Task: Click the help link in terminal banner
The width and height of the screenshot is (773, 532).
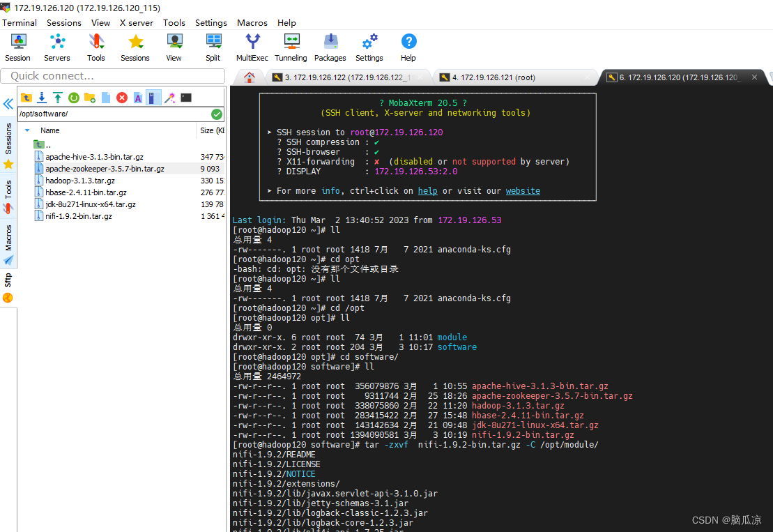Action: point(427,191)
